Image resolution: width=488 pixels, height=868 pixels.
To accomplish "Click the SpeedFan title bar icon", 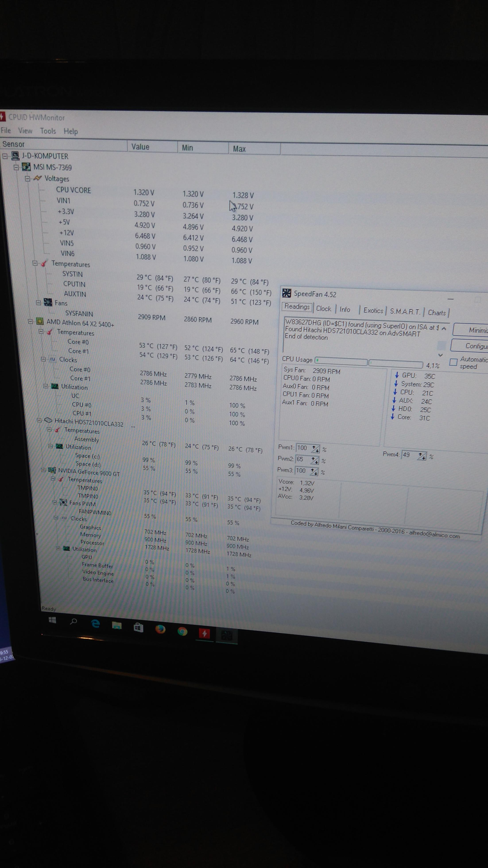I will pos(287,293).
